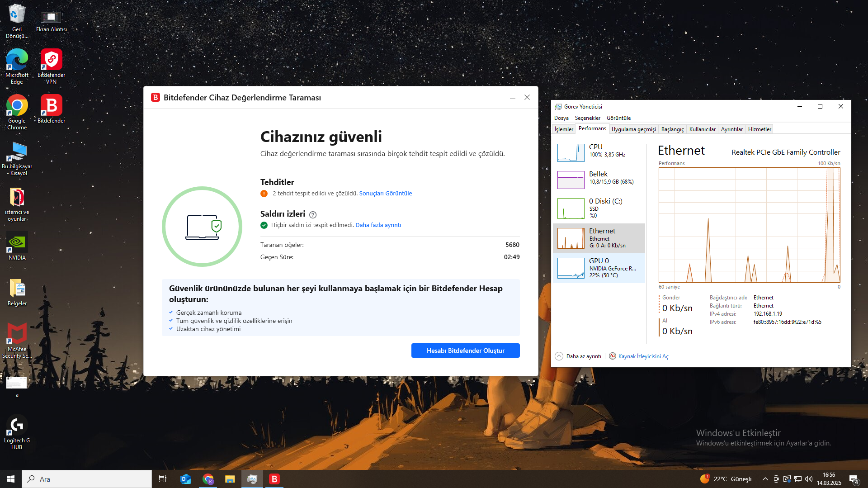Image resolution: width=868 pixels, height=488 pixels.
Task: Switch to the Başlangıç tab
Action: click(x=673, y=129)
